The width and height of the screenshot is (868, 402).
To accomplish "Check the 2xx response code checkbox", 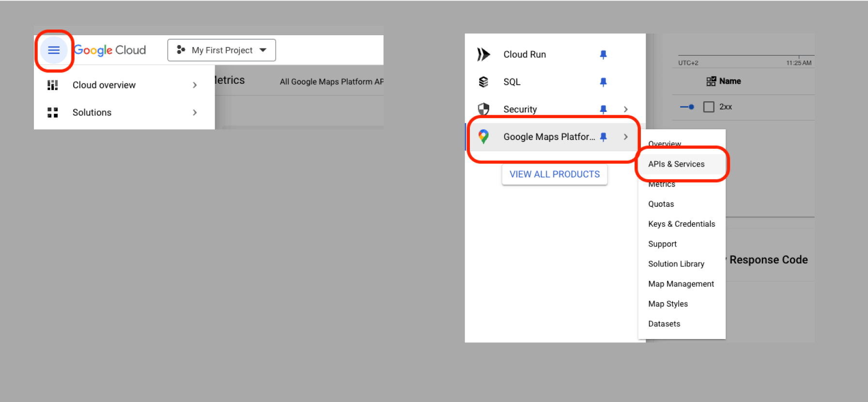I will [x=709, y=107].
